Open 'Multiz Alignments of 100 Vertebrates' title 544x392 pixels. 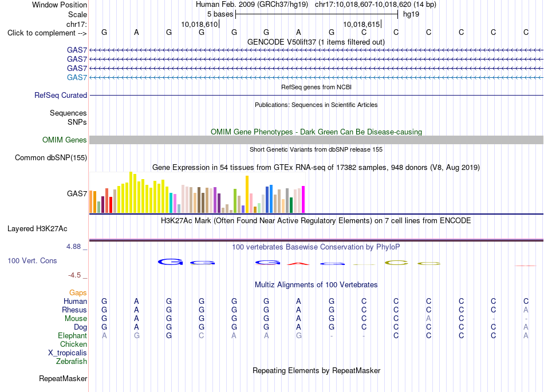pyautogui.click(x=316, y=285)
